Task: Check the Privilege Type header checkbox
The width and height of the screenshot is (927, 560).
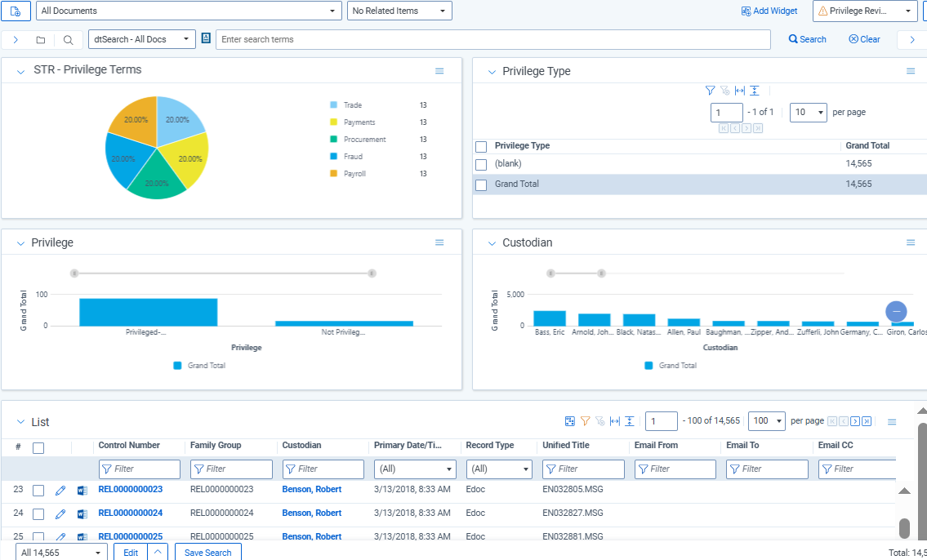Action: pyautogui.click(x=481, y=146)
